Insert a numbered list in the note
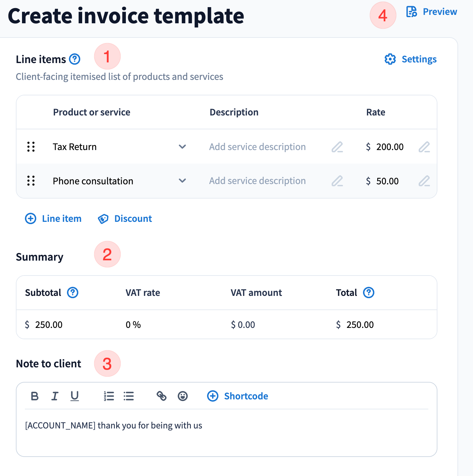The width and height of the screenshot is (473, 476). pos(109,396)
